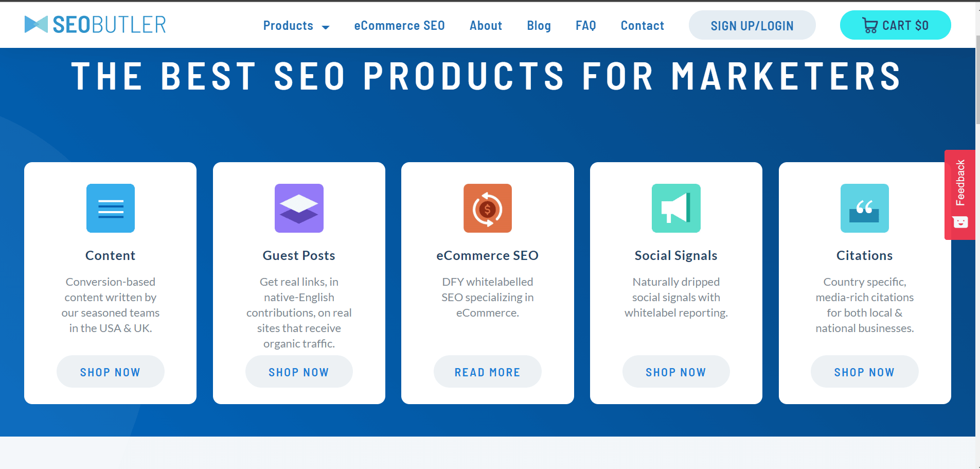Click Read More under eCommerce SEO

(x=487, y=372)
